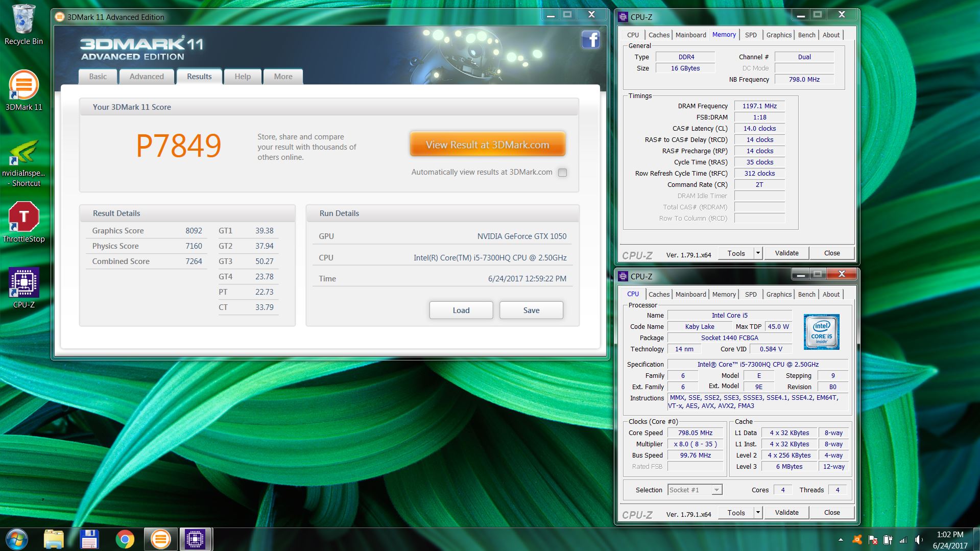Click Validate in the lower CPU-Z window

point(786,513)
